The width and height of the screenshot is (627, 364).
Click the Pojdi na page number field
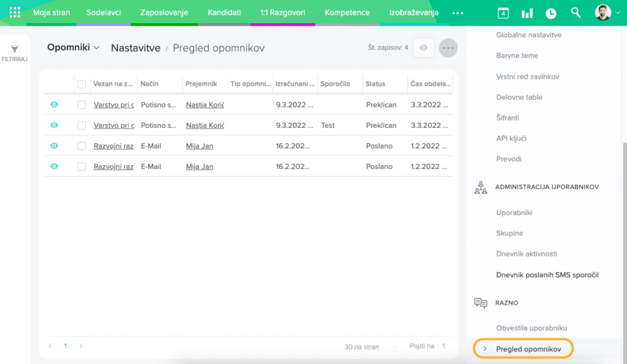click(444, 346)
